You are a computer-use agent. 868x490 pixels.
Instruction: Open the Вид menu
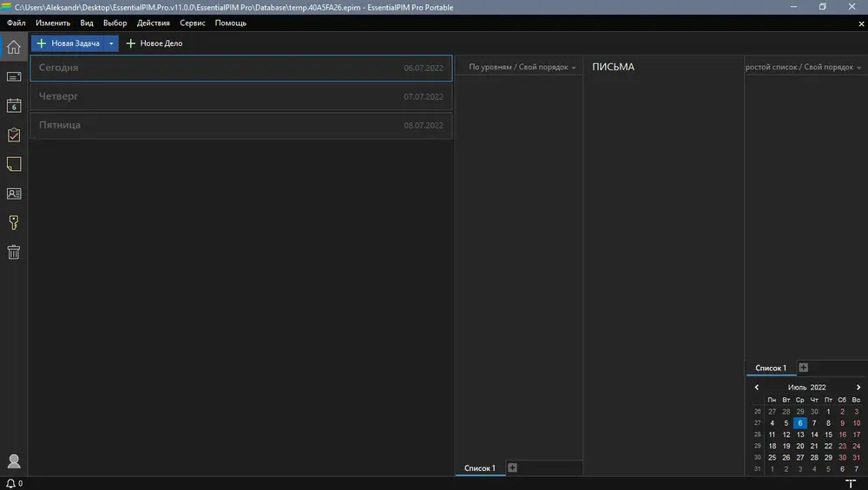pyautogui.click(x=87, y=23)
